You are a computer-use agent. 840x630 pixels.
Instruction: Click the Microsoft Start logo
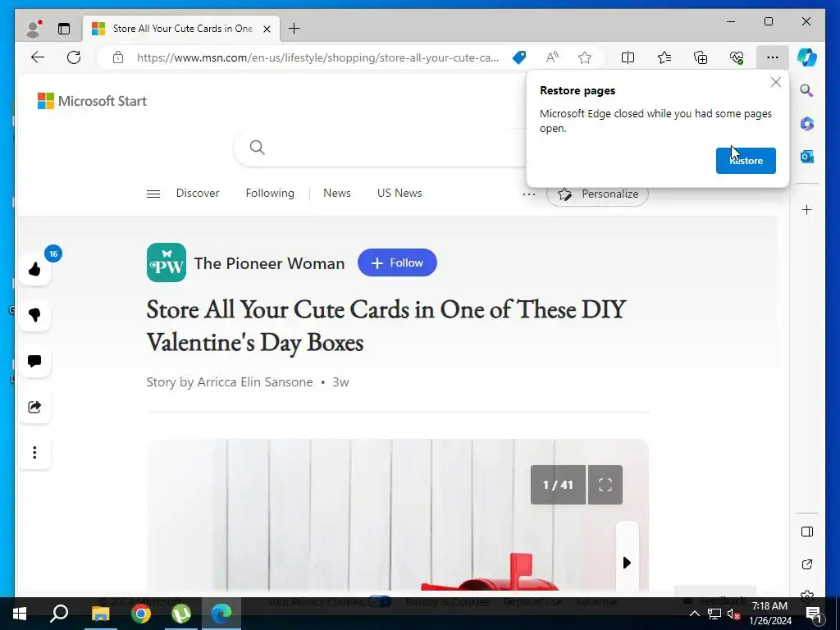coord(92,101)
